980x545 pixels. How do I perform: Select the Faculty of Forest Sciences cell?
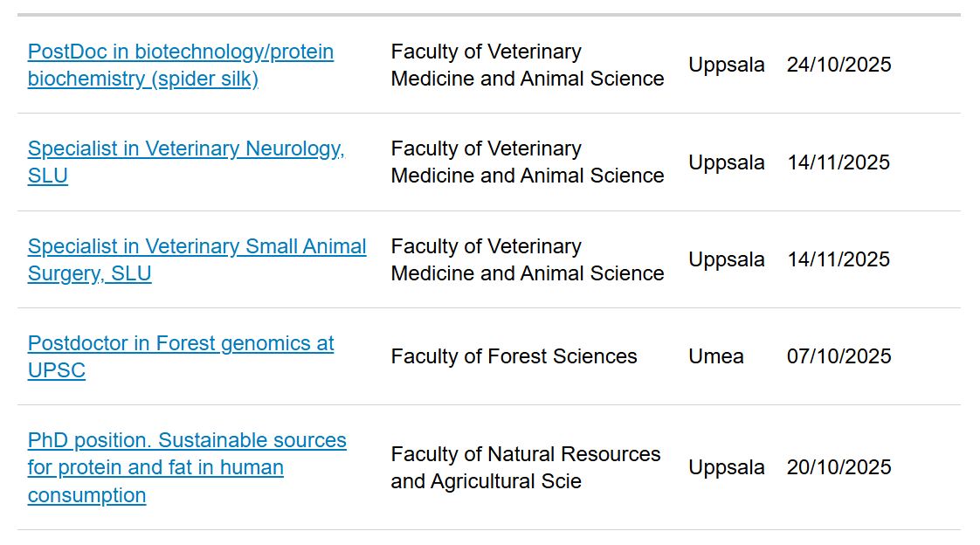(514, 356)
